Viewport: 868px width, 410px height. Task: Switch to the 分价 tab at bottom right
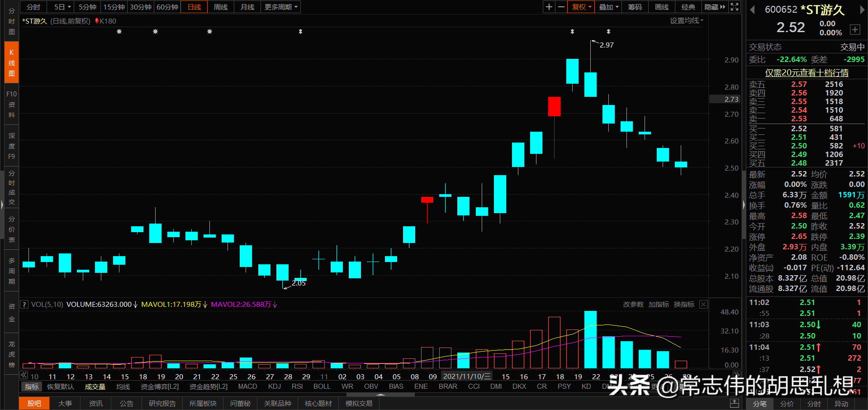click(x=787, y=404)
